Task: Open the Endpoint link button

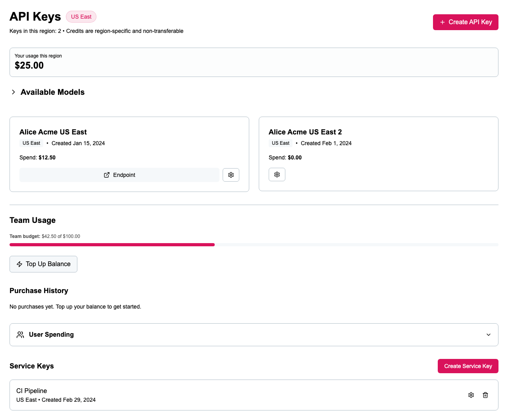Action: click(x=119, y=175)
